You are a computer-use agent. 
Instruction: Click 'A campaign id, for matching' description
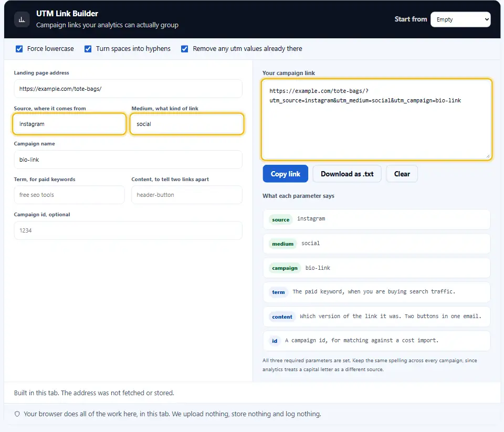click(362, 340)
